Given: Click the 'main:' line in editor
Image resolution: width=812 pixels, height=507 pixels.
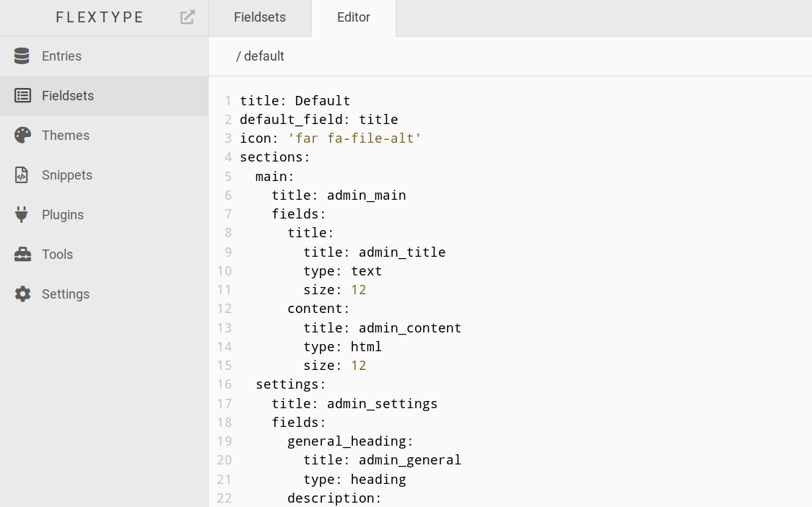Looking at the screenshot, I should point(275,177).
